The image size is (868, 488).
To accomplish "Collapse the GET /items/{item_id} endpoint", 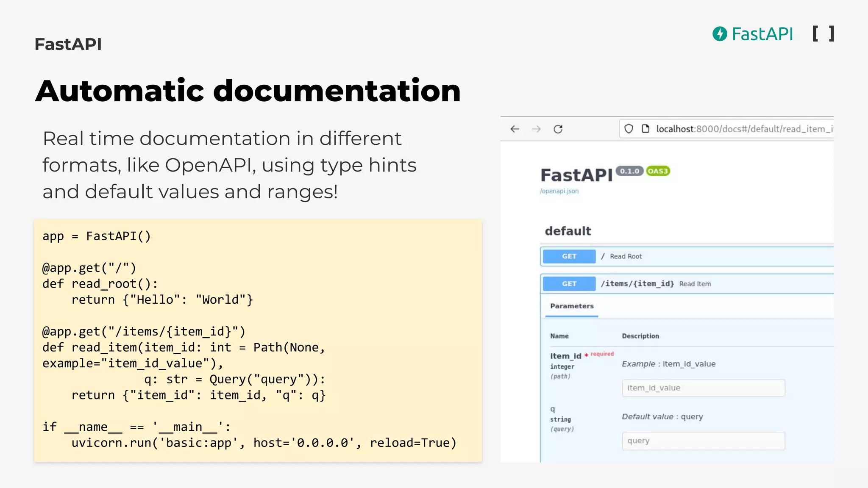I will coord(687,284).
